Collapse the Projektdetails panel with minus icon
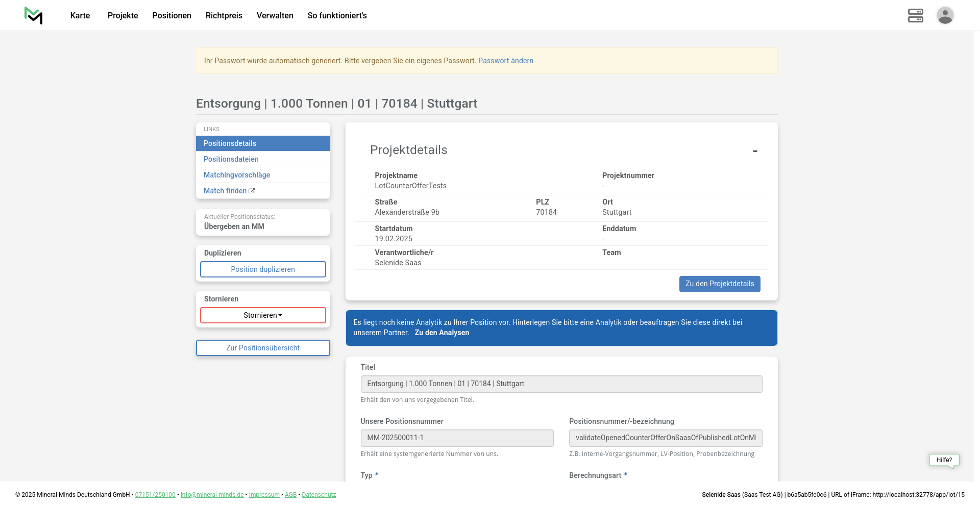This screenshot has height=507, width=980. pos(754,151)
